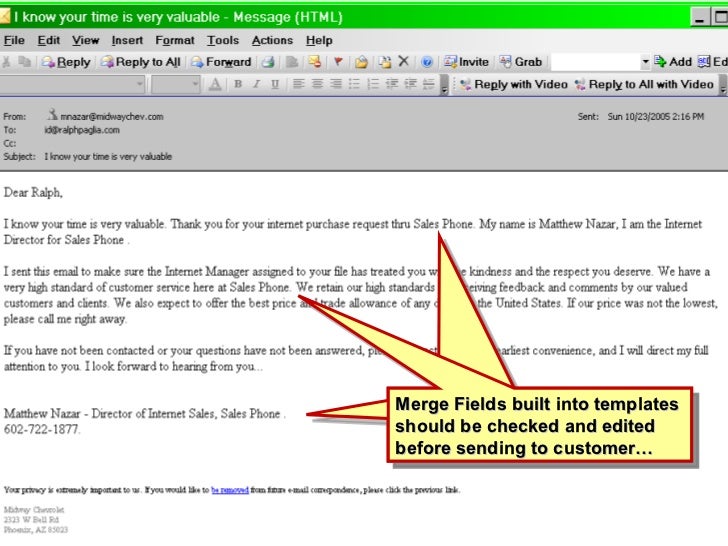Click the subject line text in header

click(x=108, y=157)
